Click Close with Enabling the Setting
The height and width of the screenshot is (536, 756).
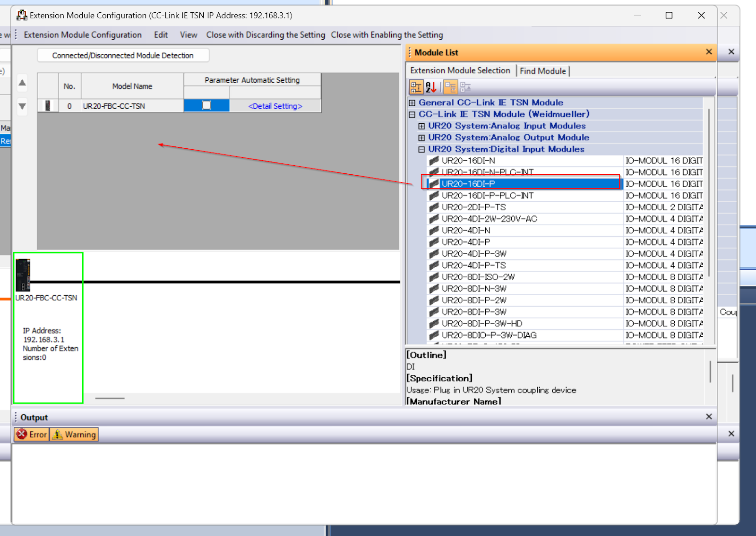387,35
